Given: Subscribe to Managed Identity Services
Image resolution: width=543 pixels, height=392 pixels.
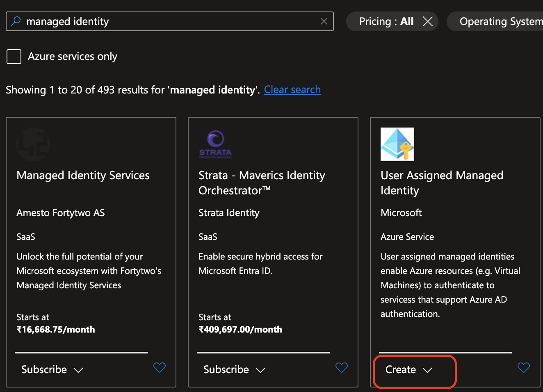Looking at the screenshot, I should (x=44, y=369).
